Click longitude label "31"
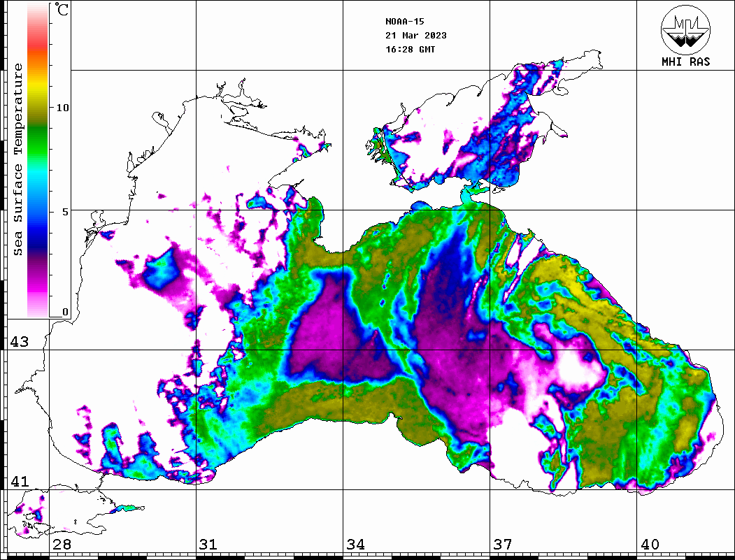Screen dimensions: 735x560 pyautogui.click(x=208, y=545)
